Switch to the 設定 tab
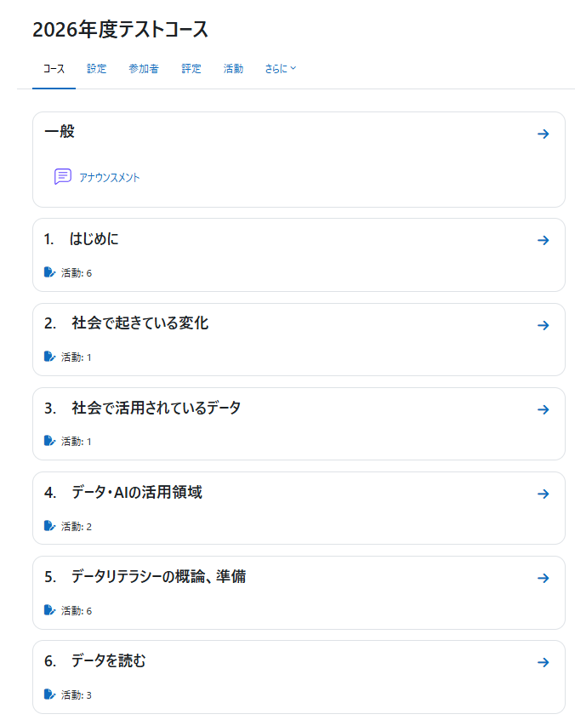Image resolution: width=575 pixels, height=720 pixels. [x=96, y=68]
